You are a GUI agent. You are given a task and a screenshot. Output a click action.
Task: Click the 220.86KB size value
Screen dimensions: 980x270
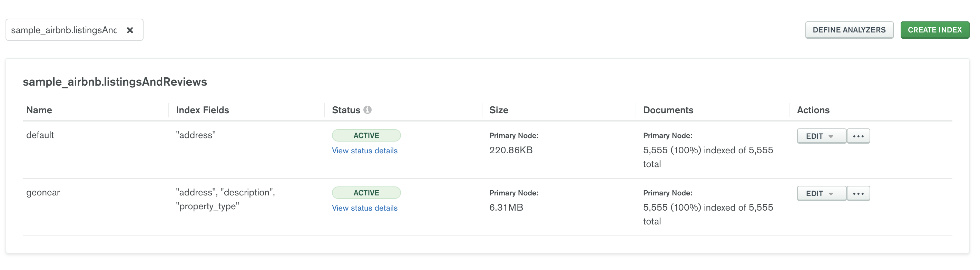tap(511, 150)
